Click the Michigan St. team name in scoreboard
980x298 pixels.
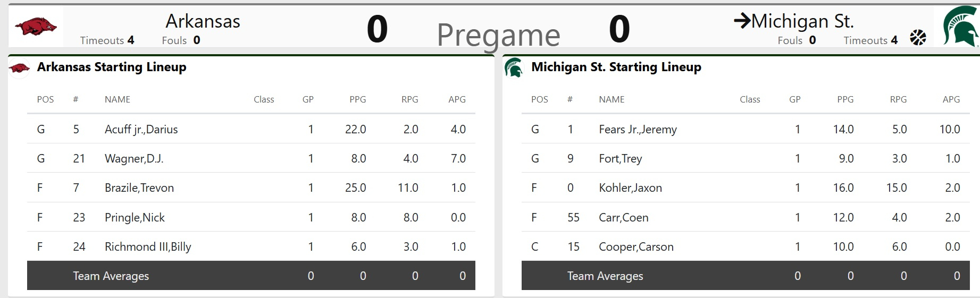(x=802, y=21)
